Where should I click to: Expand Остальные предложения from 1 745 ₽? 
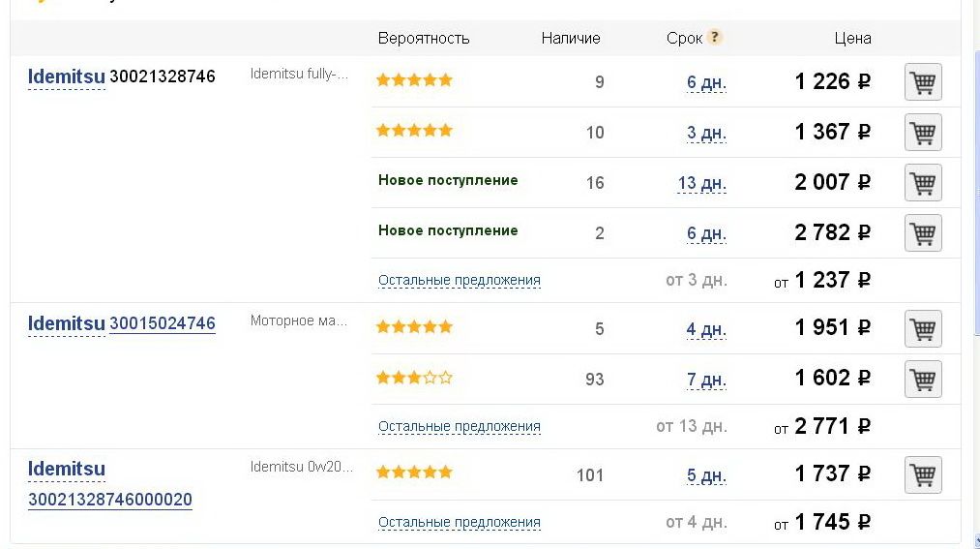click(460, 522)
